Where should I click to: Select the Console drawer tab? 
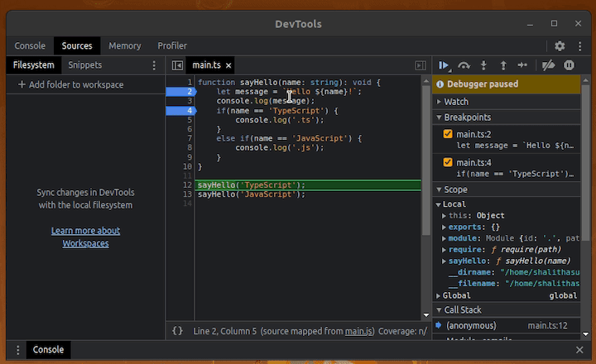(48, 350)
